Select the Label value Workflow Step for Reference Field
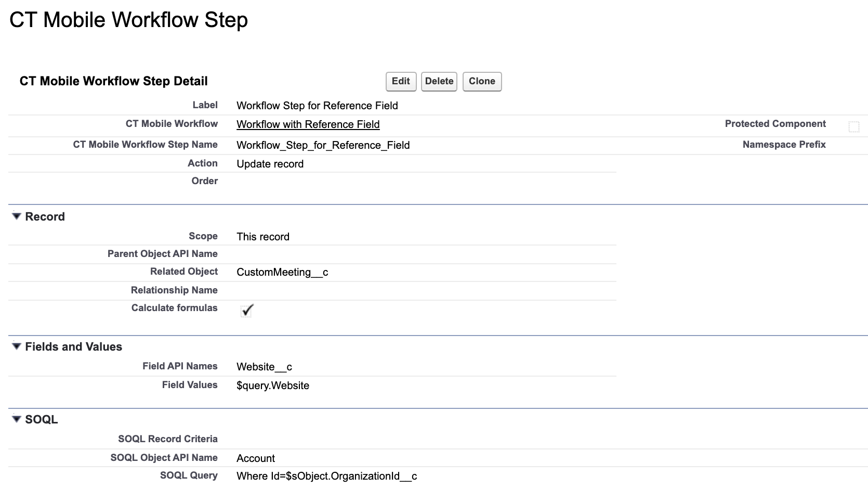 tap(318, 106)
